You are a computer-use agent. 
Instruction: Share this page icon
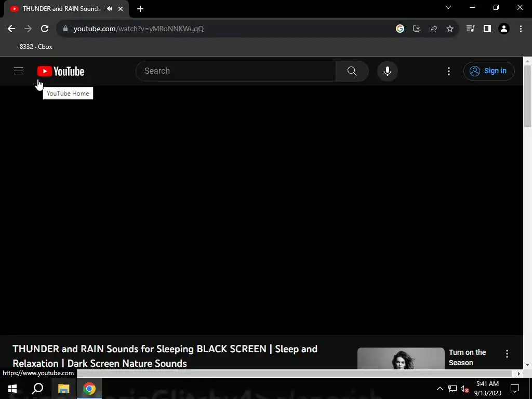pos(433,29)
